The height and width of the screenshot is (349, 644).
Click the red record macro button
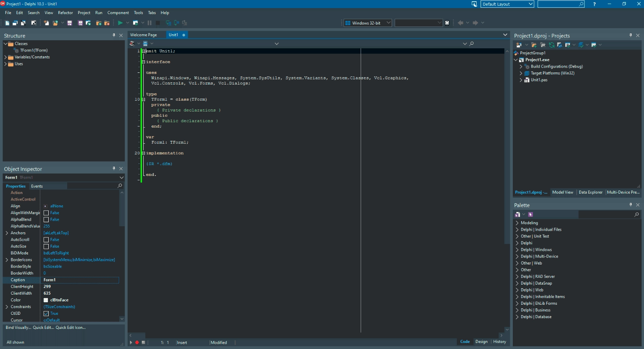[x=137, y=343]
